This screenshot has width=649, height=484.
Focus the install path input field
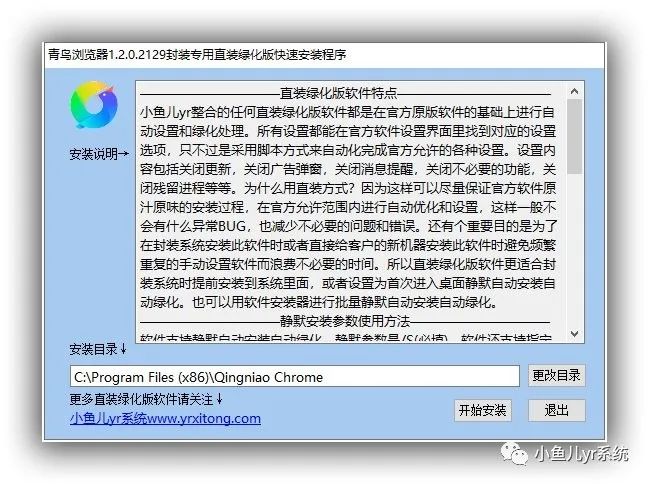tap(295, 377)
